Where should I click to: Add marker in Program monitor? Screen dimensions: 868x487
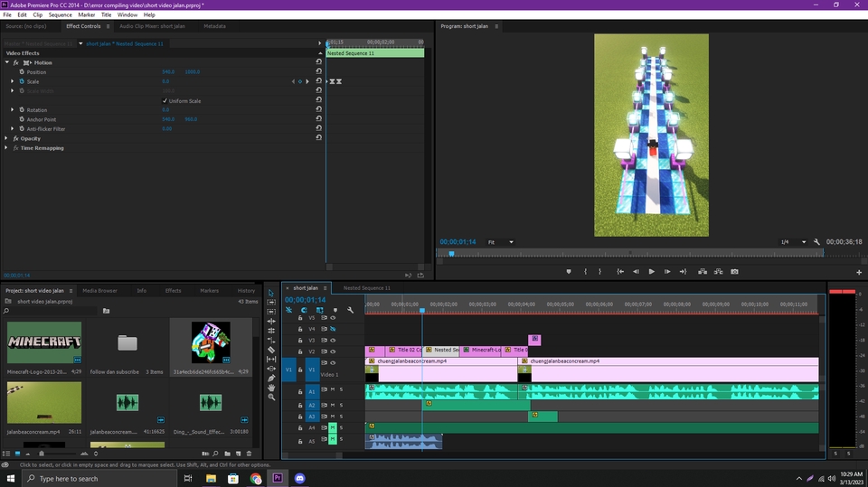click(x=569, y=272)
